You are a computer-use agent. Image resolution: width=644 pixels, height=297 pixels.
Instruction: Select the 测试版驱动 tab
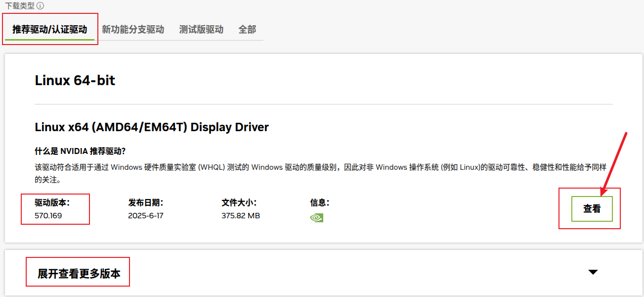(201, 30)
